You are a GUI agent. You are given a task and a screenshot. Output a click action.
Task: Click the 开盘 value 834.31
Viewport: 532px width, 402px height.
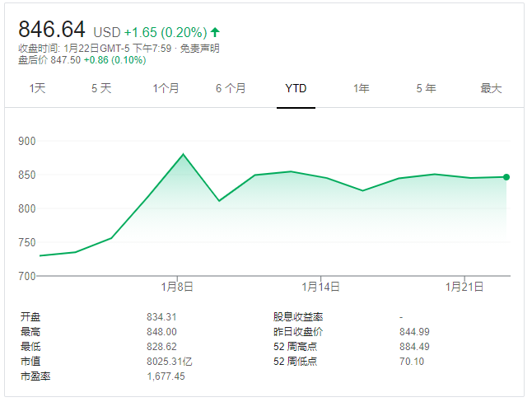[161, 316]
